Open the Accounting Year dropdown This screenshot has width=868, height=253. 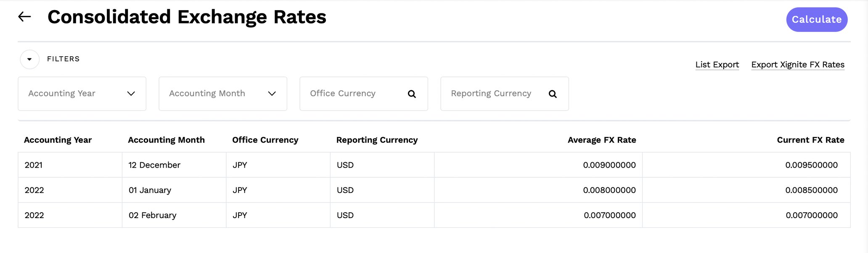pos(82,94)
